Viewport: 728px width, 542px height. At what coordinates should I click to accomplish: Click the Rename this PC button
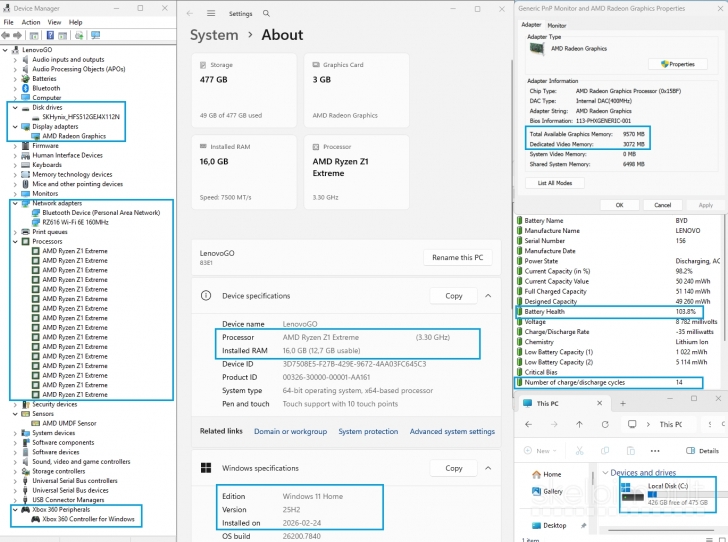tap(459, 257)
